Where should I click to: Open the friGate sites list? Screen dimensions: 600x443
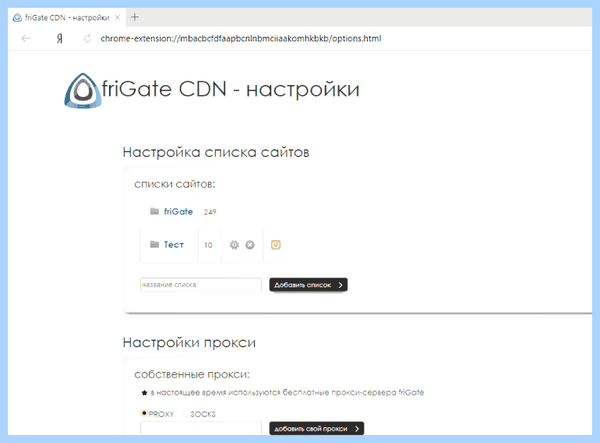pos(178,212)
